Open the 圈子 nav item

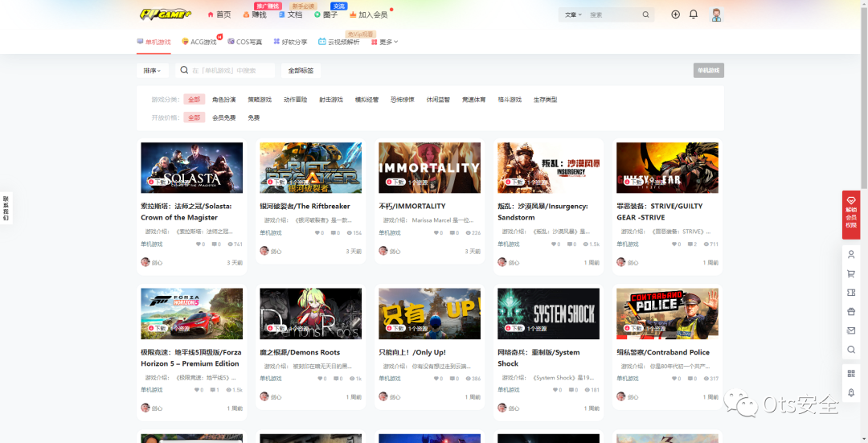pyautogui.click(x=325, y=14)
